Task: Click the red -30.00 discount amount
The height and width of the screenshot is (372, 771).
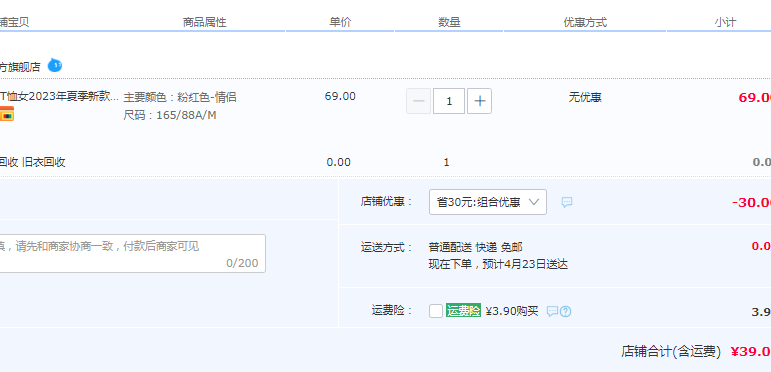Action: (751, 202)
